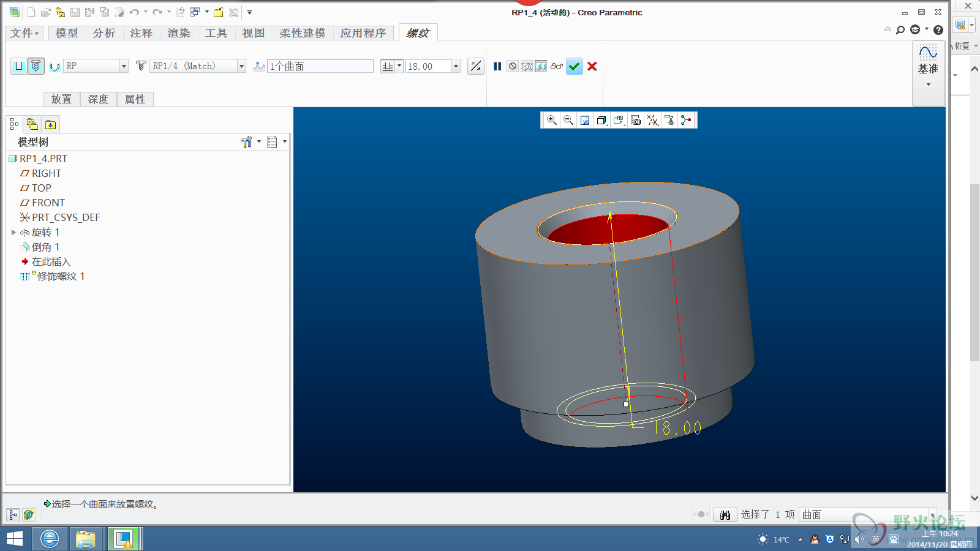Open the 18.00 depth value dropdown
This screenshot has width=980, height=551.
tap(456, 66)
